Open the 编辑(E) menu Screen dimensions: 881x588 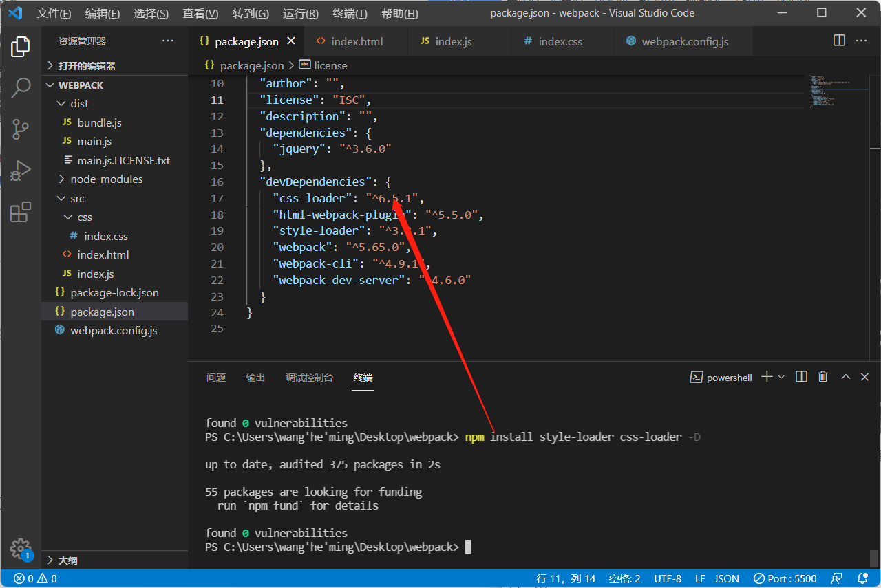coord(103,14)
